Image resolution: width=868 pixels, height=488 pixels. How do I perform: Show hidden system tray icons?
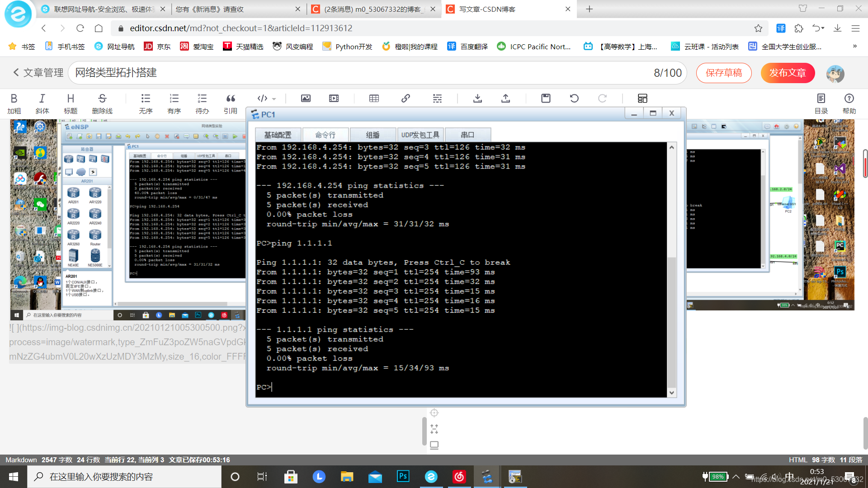pyautogui.click(x=736, y=477)
